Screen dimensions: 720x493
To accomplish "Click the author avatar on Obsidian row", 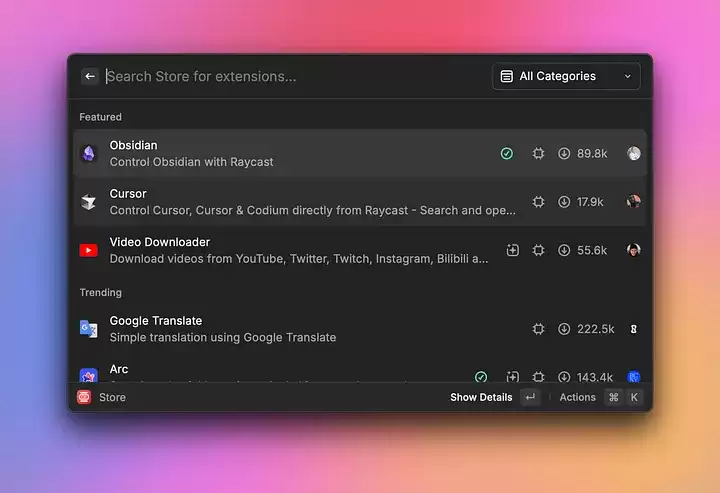I will click(633, 154).
